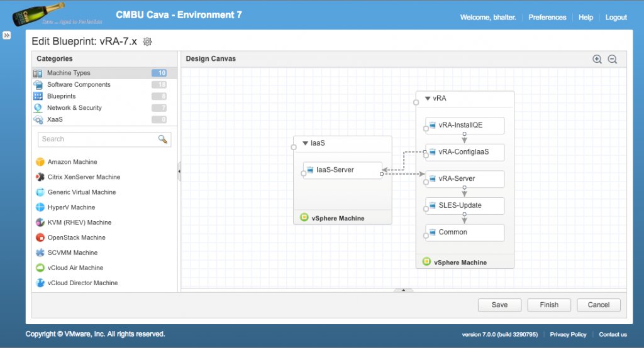Select the vCloud Air Machine icon
The image size is (644, 348).
[40, 268]
